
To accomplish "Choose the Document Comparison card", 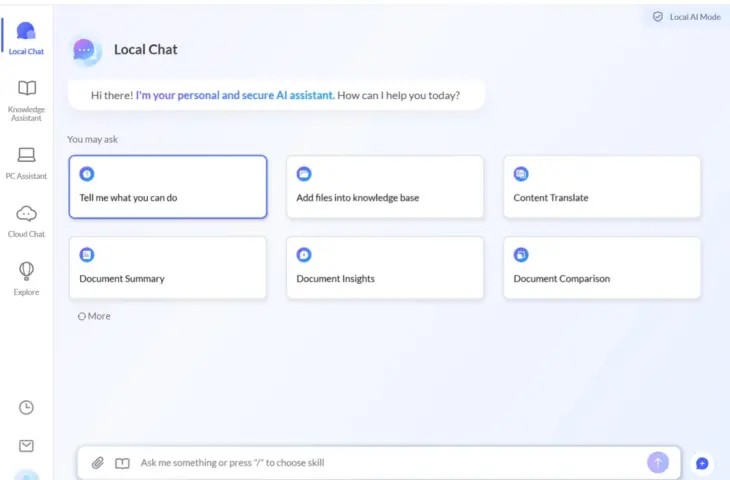I will [x=602, y=268].
